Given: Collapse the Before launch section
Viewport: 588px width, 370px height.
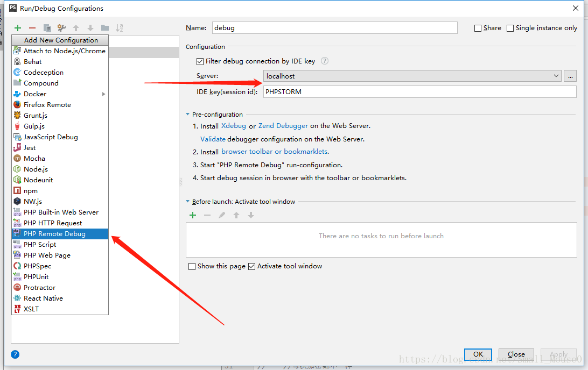Looking at the screenshot, I should pos(187,202).
